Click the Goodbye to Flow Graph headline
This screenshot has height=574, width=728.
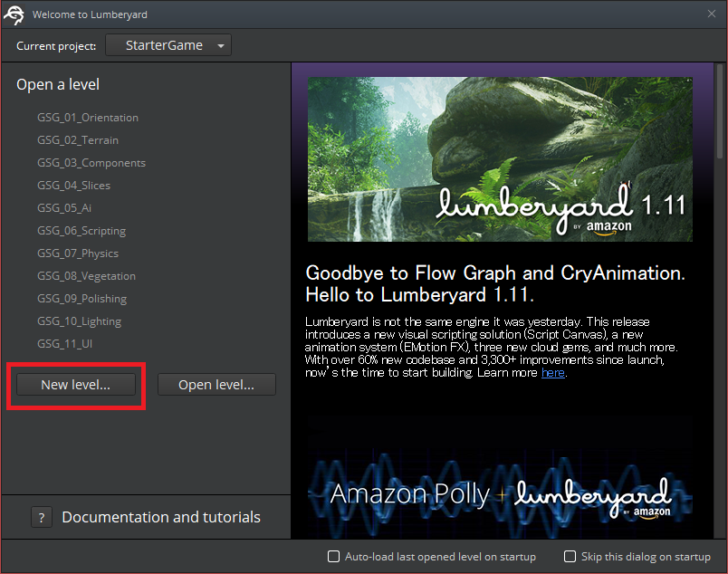point(495,283)
